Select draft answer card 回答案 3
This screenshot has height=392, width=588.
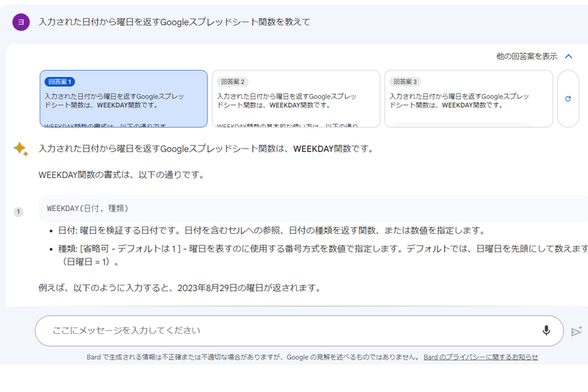pos(468,99)
